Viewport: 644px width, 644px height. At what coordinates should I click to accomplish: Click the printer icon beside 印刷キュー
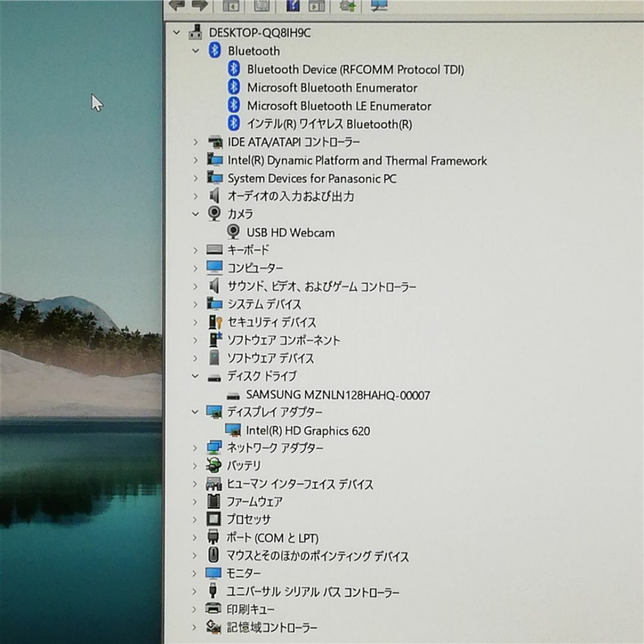click(213, 608)
